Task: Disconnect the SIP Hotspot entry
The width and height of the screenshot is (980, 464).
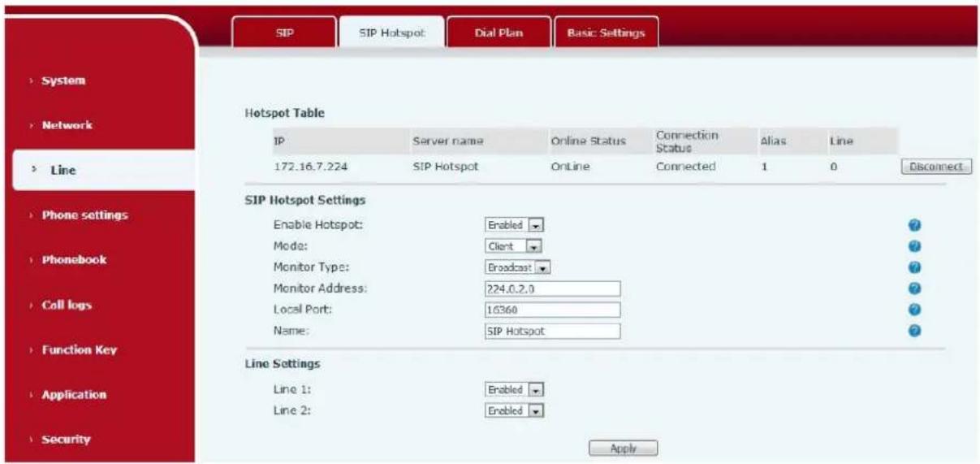Action: coord(936,166)
